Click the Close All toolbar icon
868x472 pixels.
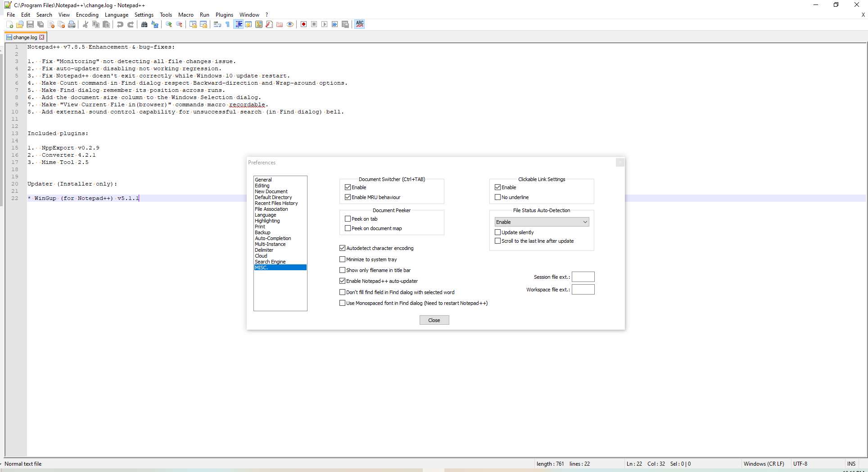[x=61, y=24]
